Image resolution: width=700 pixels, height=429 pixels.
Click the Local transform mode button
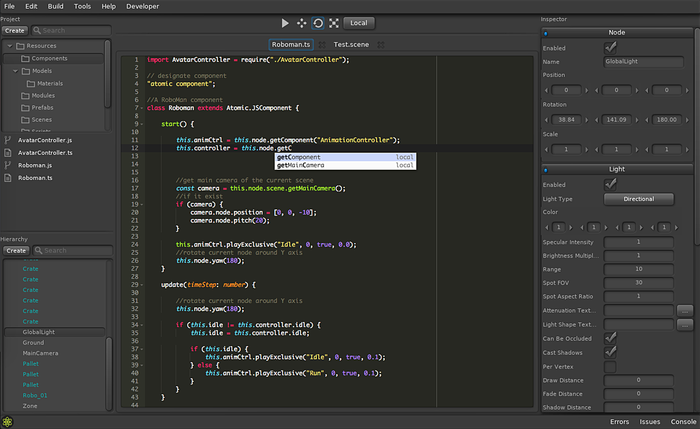coord(359,22)
